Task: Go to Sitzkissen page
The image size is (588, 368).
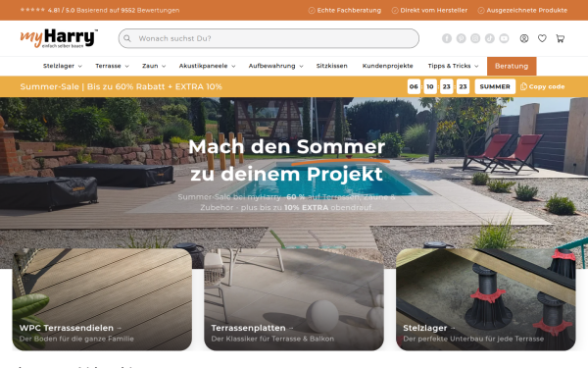Action: 332,66
